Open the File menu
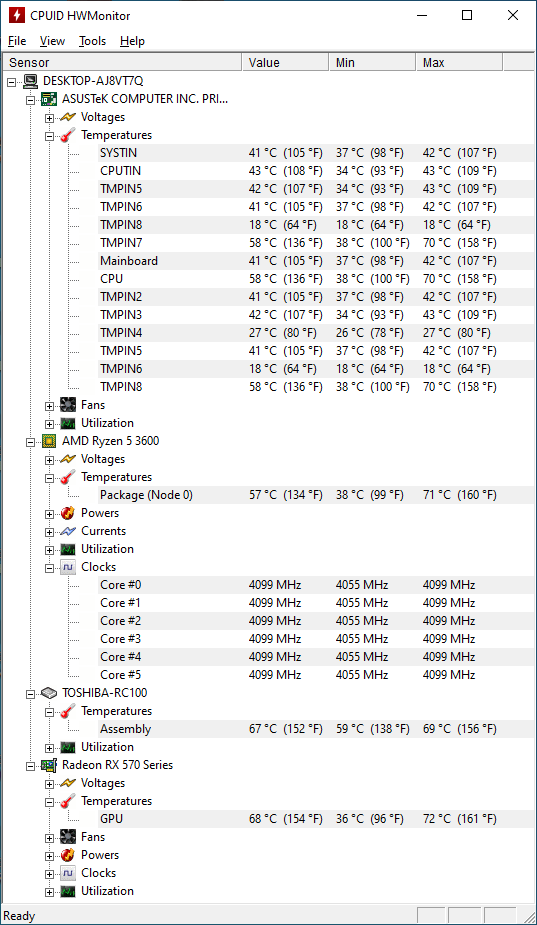This screenshot has width=537, height=925. click(17, 41)
